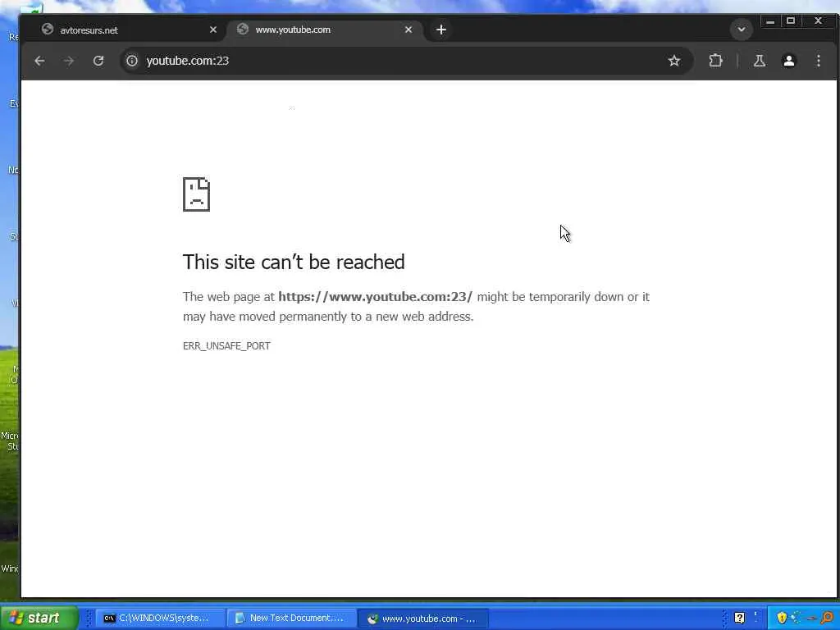
Task: View site information icon in address bar
Action: coord(132,61)
